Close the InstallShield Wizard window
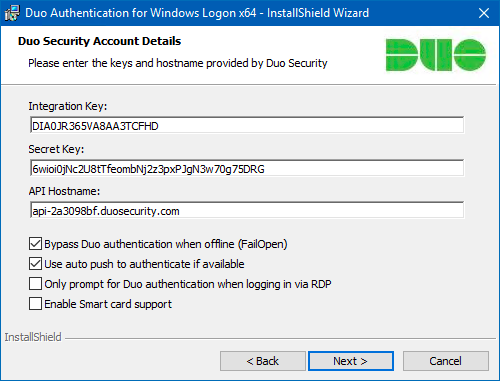Screen dimensions: 500x381 (x=484, y=13)
